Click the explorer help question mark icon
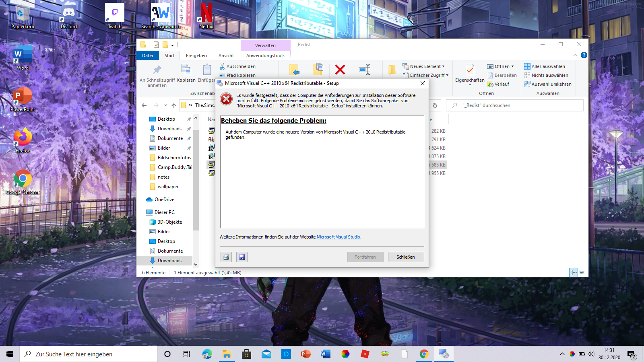 pos(584,55)
